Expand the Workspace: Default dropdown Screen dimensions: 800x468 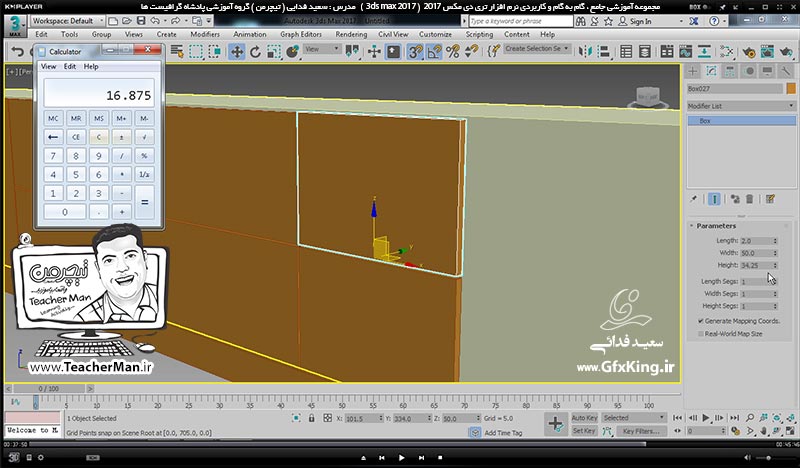(x=67, y=21)
